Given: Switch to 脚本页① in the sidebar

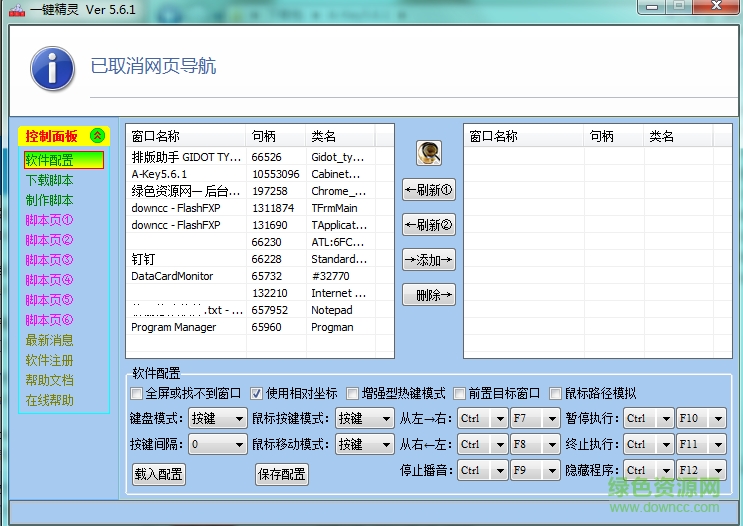Looking at the screenshot, I should (x=50, y=220).
